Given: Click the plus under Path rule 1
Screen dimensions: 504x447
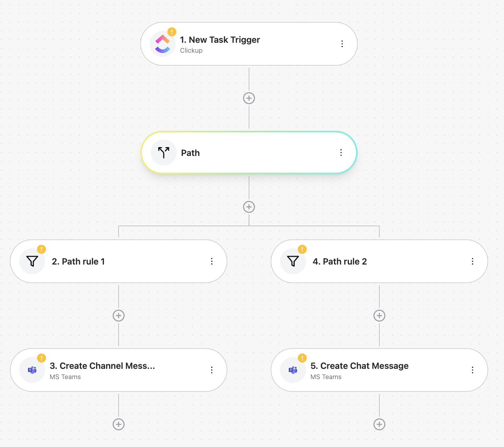Looking at the screenshot, I should click(118, 315).
